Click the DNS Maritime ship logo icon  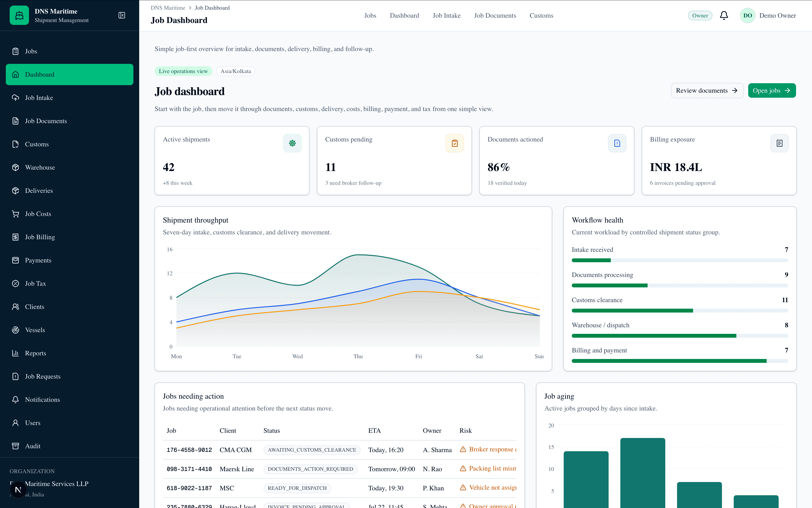point(19,15)
